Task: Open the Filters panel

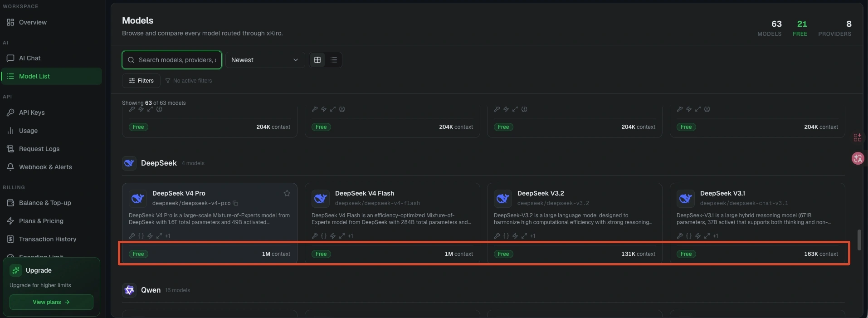Action: pos(141,81)
